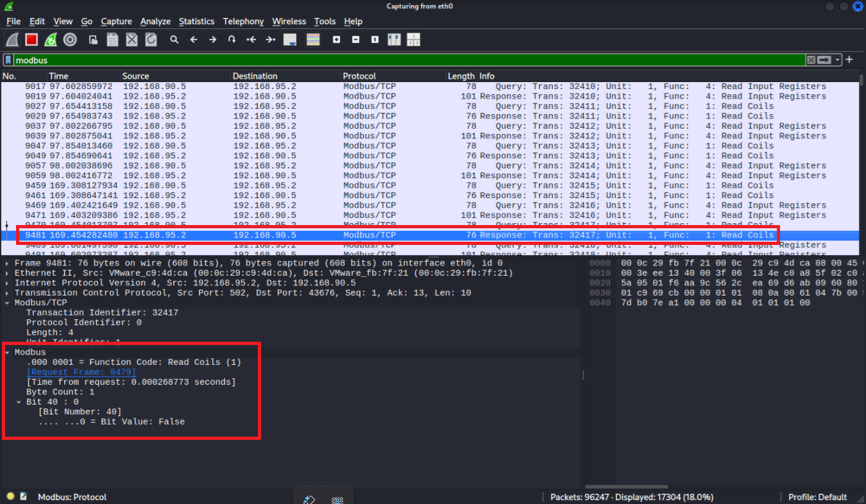Click the expert information yellow indicator
The height and width of the screenshot is (504, 866).
tap(10, 497)
